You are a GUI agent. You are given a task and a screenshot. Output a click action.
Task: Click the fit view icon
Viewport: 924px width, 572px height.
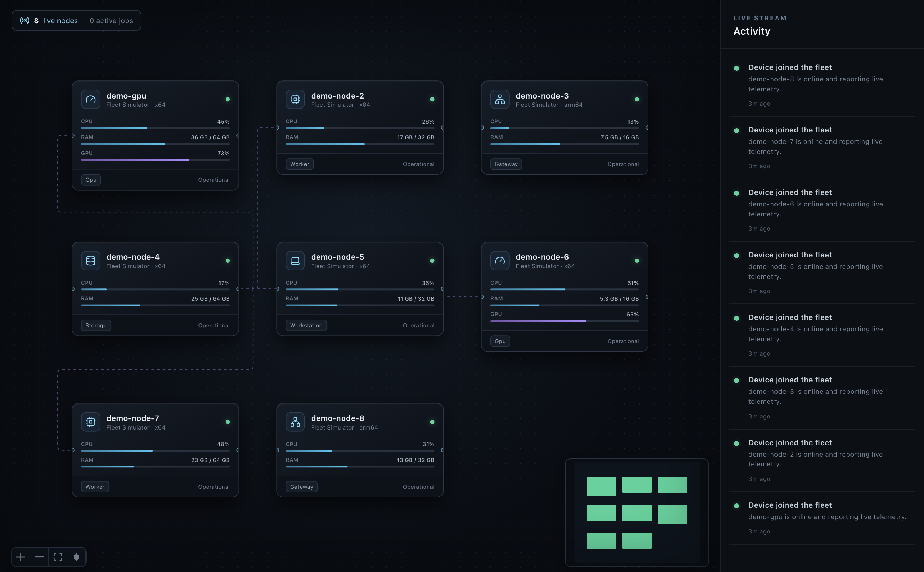click(x=58, y=557)
